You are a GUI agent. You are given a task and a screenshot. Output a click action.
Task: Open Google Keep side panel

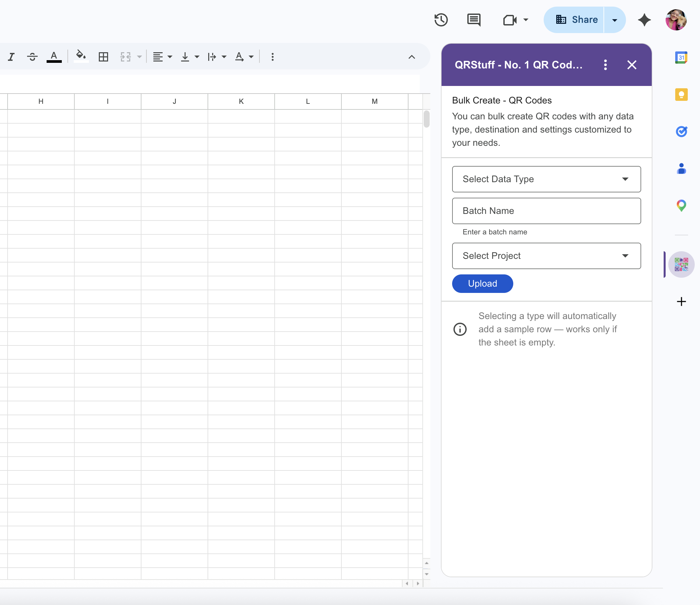tap(681, 94)
